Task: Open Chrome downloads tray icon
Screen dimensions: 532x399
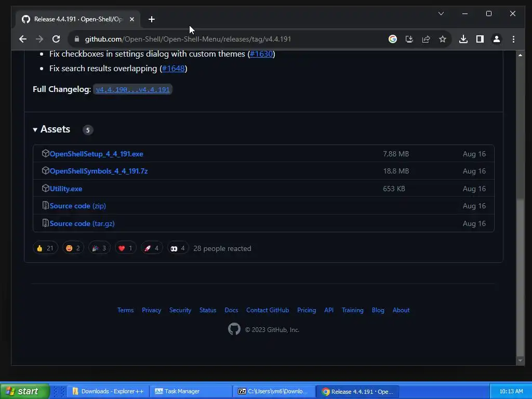Action: click(x=463, y=39)
